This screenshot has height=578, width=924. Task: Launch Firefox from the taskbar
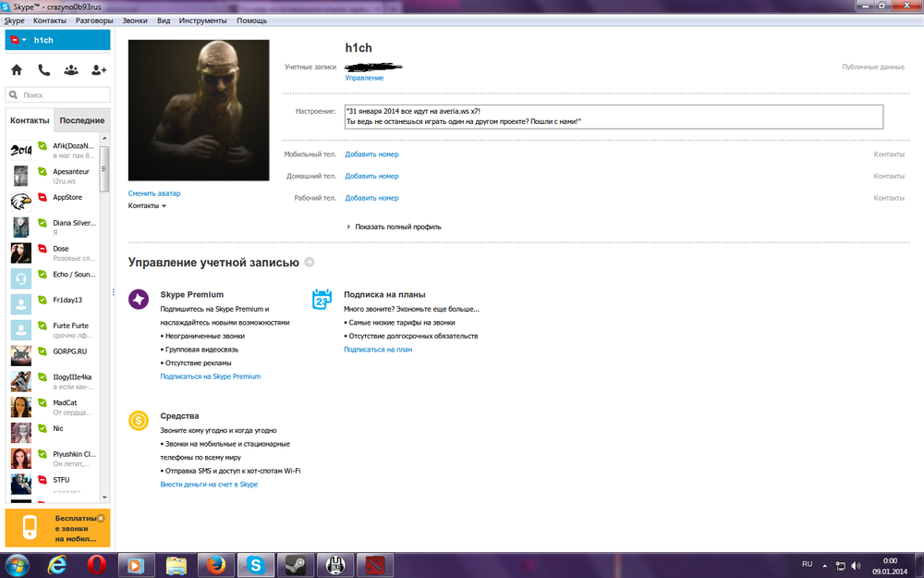[213, 563]
